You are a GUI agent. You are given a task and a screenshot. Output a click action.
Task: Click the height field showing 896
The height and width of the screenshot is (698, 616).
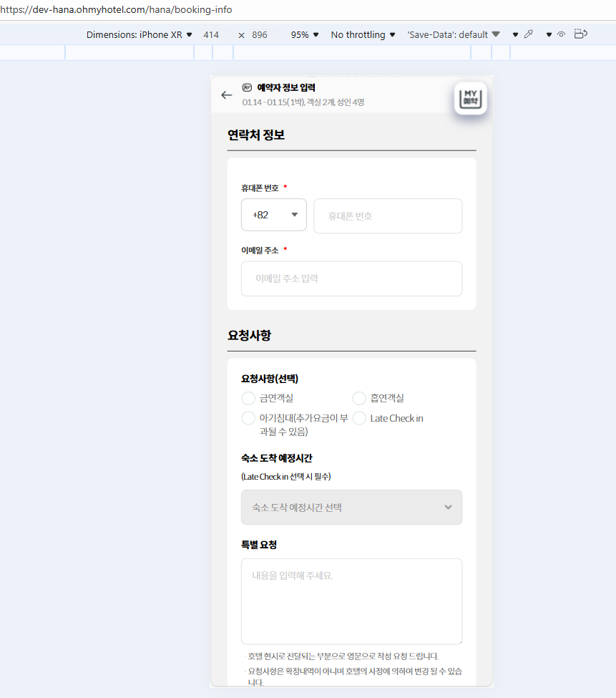260,35
